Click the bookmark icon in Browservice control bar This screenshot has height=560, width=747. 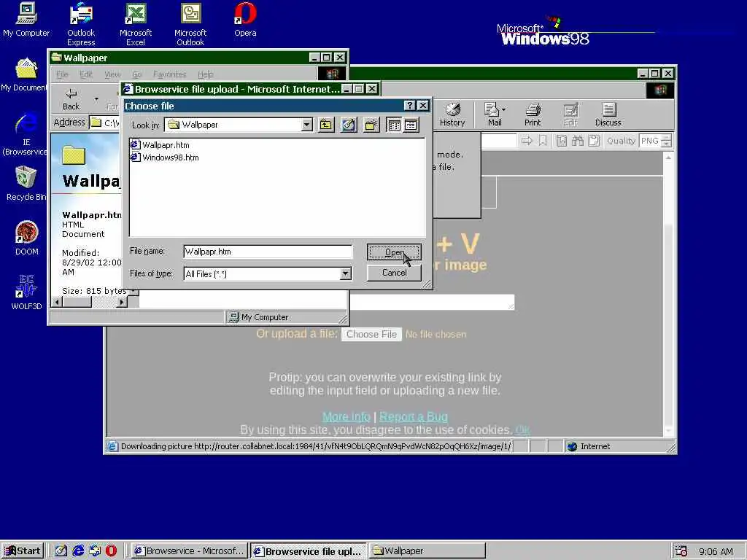point(543,141)
